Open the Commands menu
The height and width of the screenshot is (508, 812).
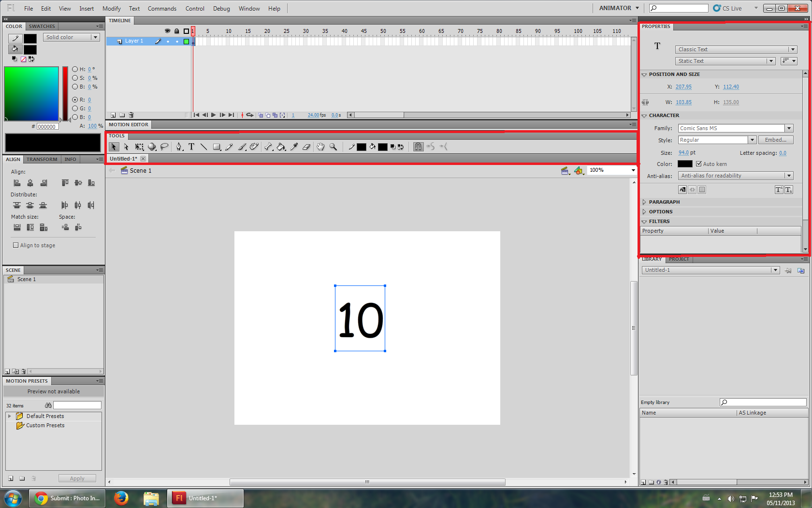point(162,8)
